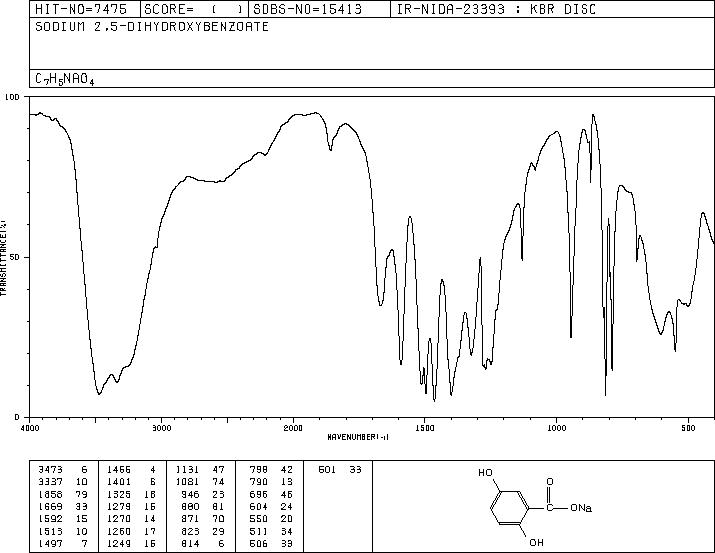
Task: Select the SDBS-NO=15413 header text
Action: click(307, 9)
